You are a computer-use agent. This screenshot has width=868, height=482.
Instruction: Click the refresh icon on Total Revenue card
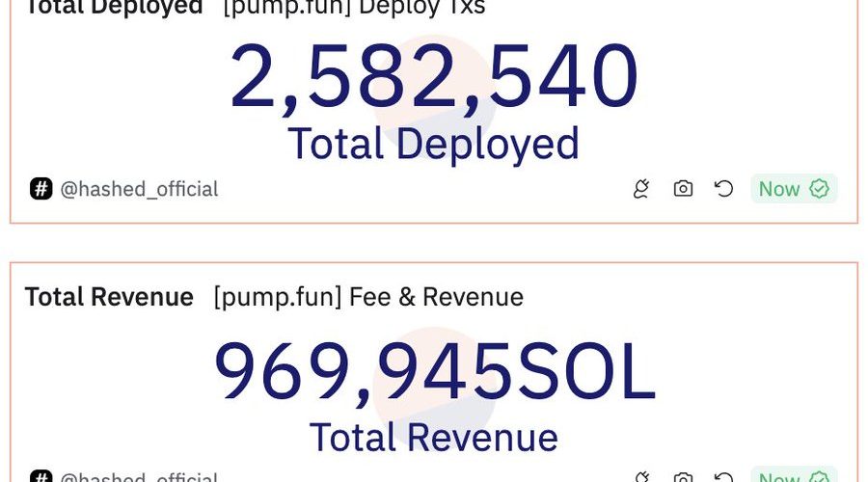tap(723, 477)
